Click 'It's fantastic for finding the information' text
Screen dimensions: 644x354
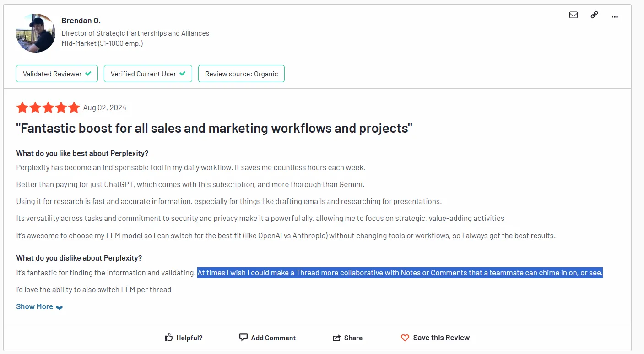pyautogui.click(x=106, y=273)
